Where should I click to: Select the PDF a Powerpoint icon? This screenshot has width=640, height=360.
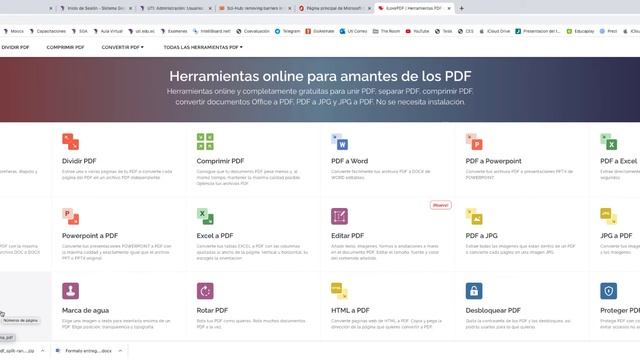pos(474,142)
